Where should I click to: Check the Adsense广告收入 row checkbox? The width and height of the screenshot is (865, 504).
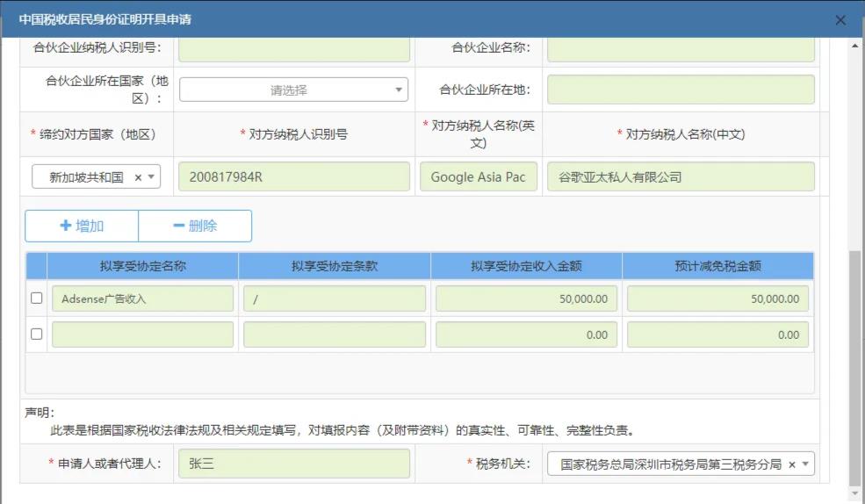[37, 299]
